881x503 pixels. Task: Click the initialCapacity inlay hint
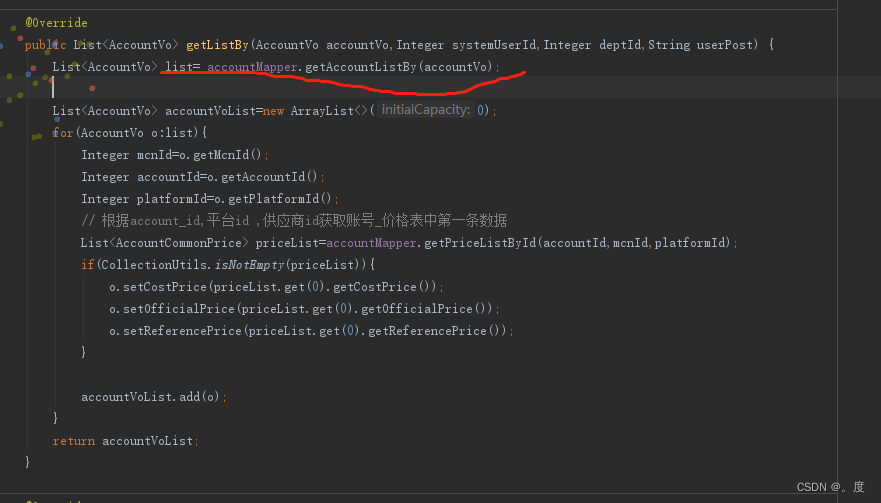click(426, 110)
